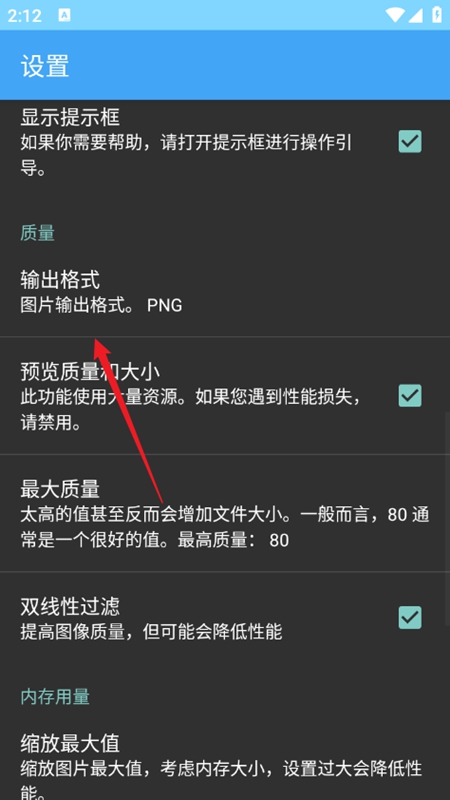This screenshot has width=450, height=800.
Task: Tap the 设置 title in the app bar
Action: (x=45, y=67)
